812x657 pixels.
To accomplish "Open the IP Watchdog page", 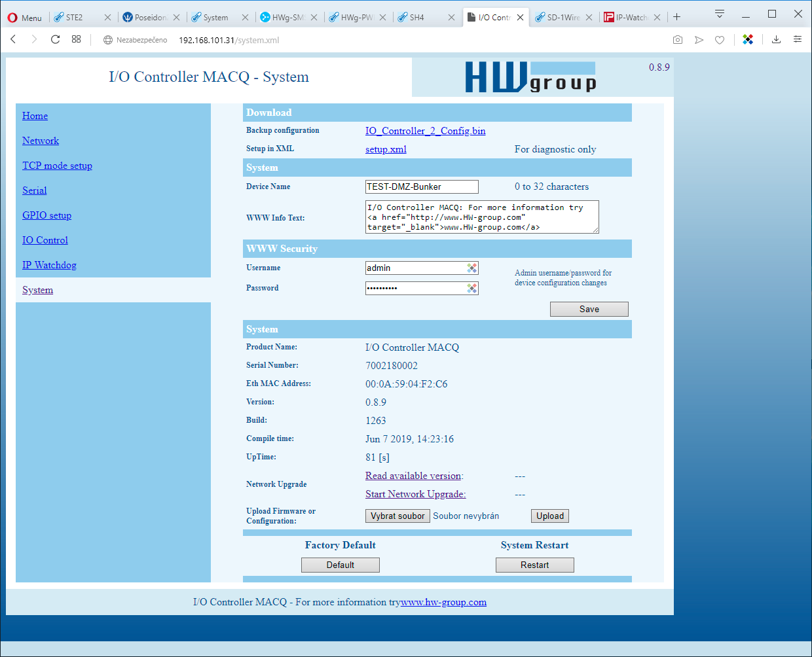I will click(x=49, y=265).
